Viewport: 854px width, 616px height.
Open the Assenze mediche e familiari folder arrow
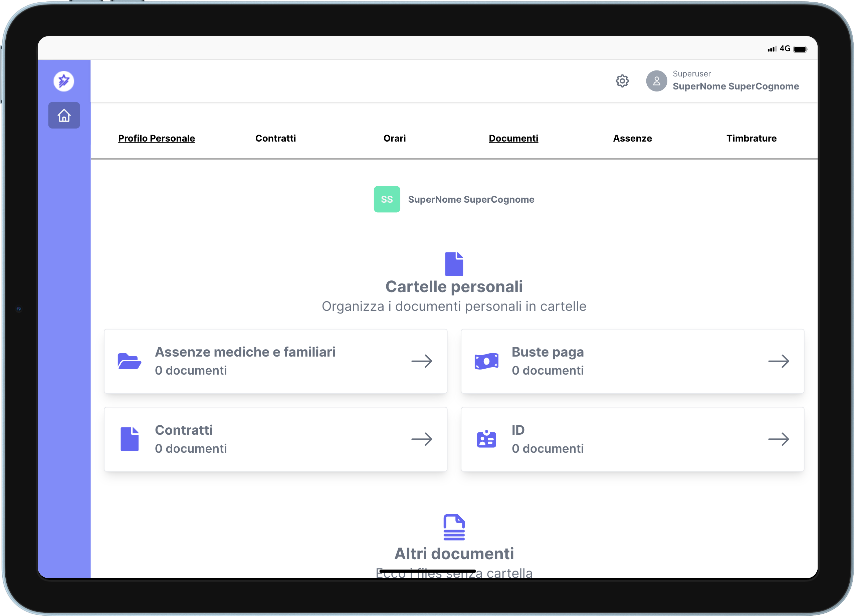click(x=422, y=361)
